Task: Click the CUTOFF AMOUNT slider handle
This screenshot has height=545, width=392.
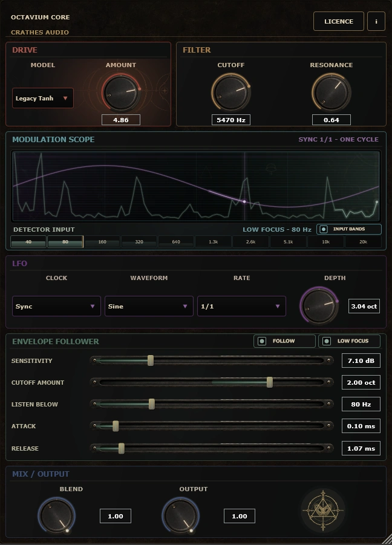Action: point(270,382)
